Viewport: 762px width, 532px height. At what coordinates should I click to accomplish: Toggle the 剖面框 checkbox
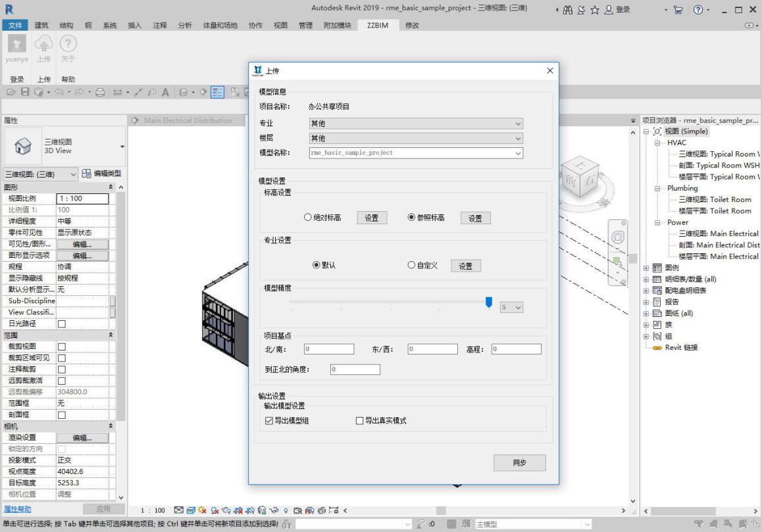coord(62,415)
